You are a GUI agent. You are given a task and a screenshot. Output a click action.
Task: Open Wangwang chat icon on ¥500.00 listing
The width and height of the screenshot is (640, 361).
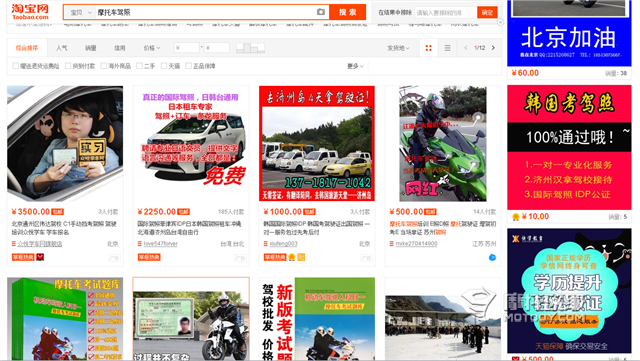(x=492, y=257)
